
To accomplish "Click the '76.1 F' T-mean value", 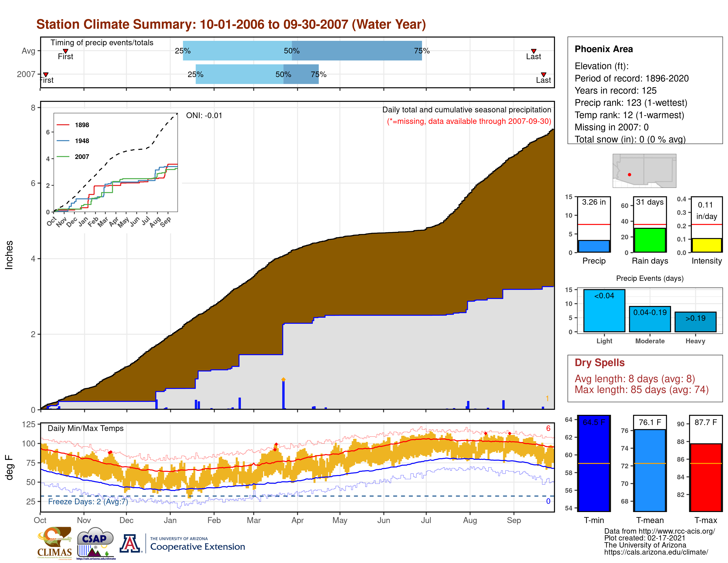I will click(x=650, y=422).
